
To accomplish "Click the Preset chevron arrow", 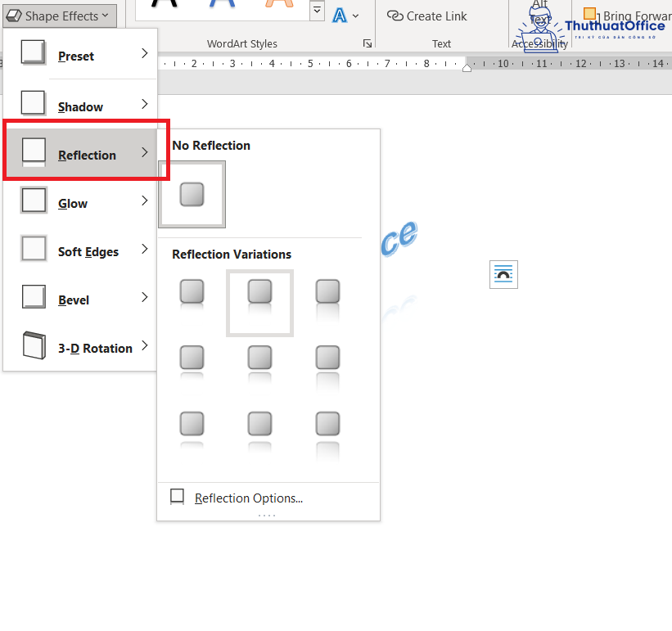I will click(x=144, y=53).
